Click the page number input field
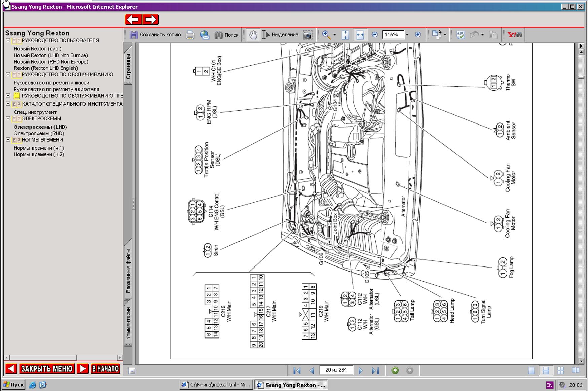Image resolution: width=588 pixels, height=391 pixels. 336,370
